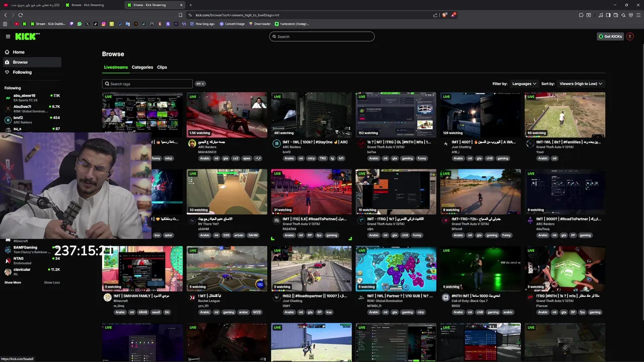Open the browser extensions puzzle icon
Screen dimensions: 644x362
(581, 15)
